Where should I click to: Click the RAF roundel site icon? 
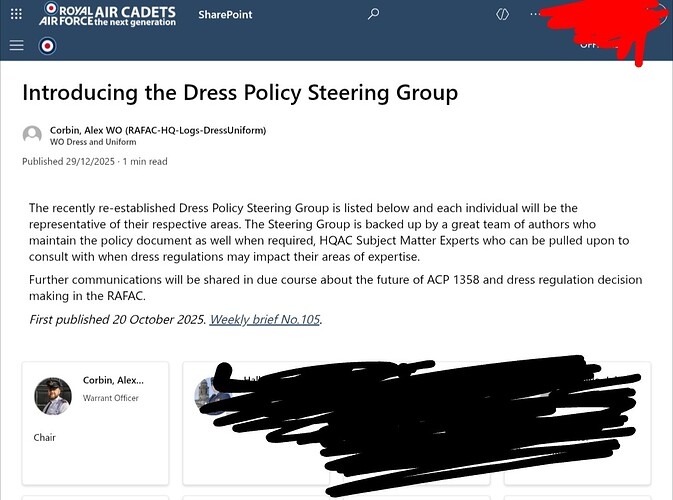coord(47,45)
